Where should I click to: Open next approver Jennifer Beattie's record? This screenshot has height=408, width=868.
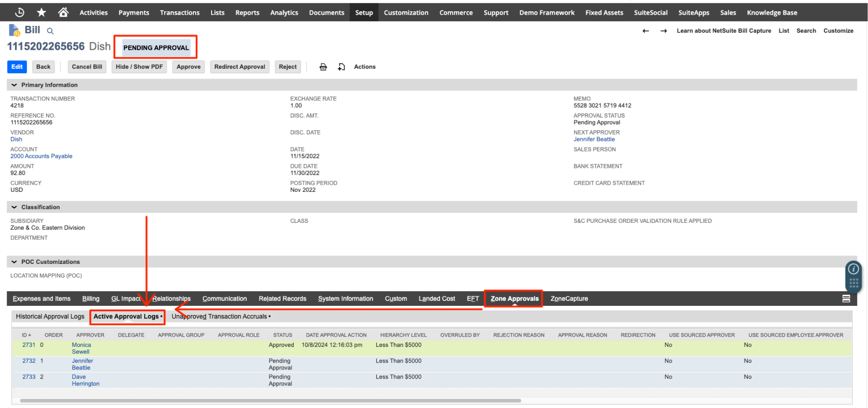point(594,139)
